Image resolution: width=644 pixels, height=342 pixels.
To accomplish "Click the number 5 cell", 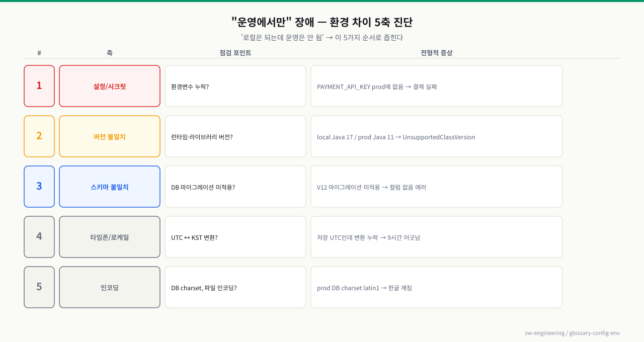I will pyautogui.click(x=39, y=287).
